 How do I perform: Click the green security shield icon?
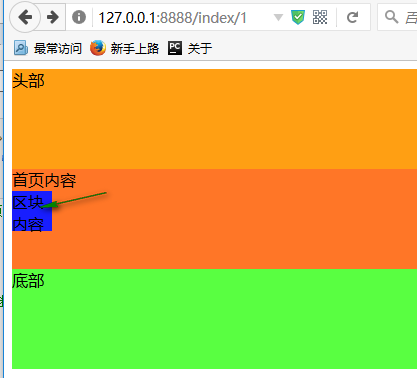click(x=298, y=17)
